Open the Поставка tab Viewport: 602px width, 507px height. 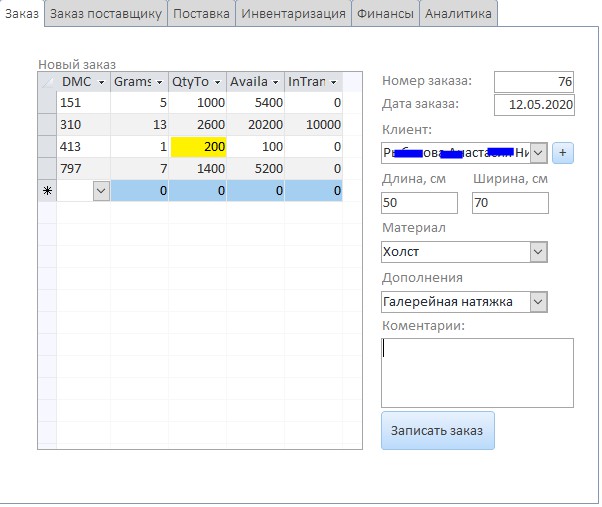(201, 13)
